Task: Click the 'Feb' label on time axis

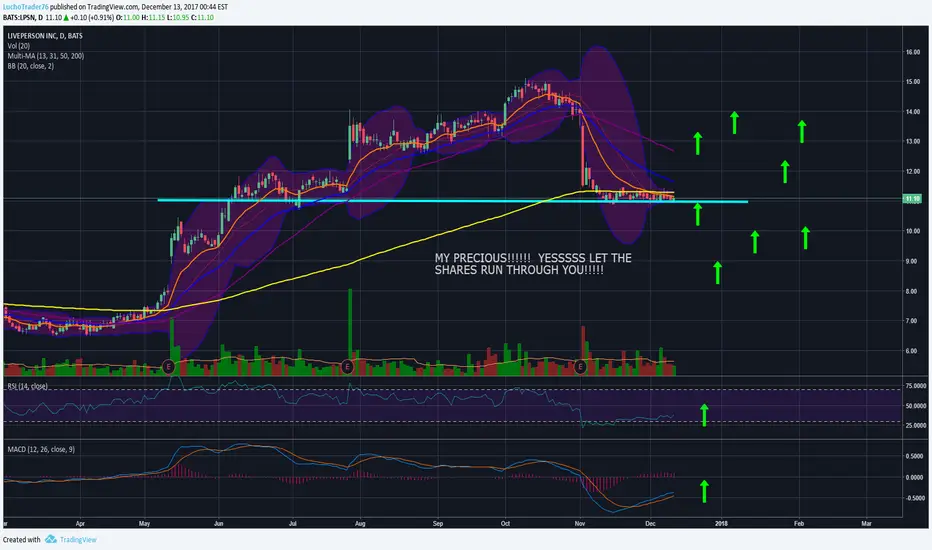Action: click(x=799, y=524)
